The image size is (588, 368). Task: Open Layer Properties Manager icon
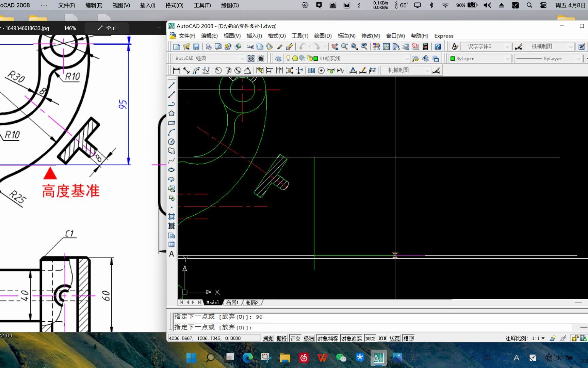pyautogui.click(x=278, y=58)
